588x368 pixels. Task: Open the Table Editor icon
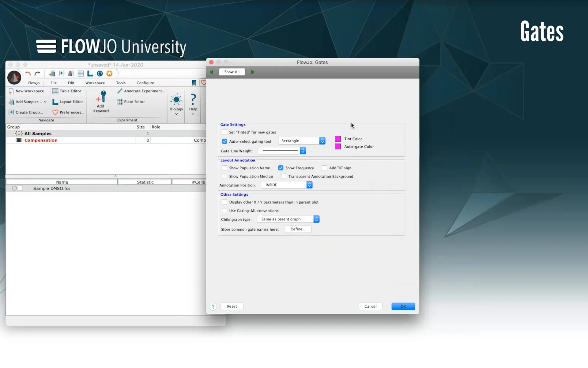pos(55,91)
